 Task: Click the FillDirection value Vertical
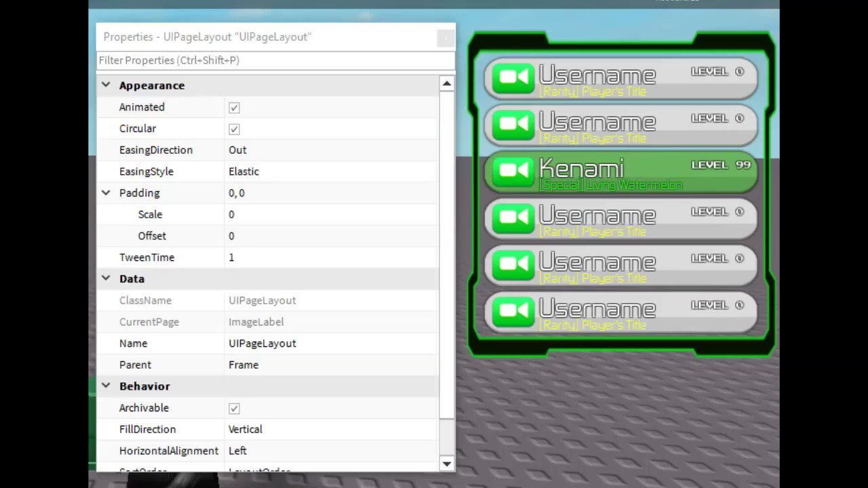[x=245, y=429]
